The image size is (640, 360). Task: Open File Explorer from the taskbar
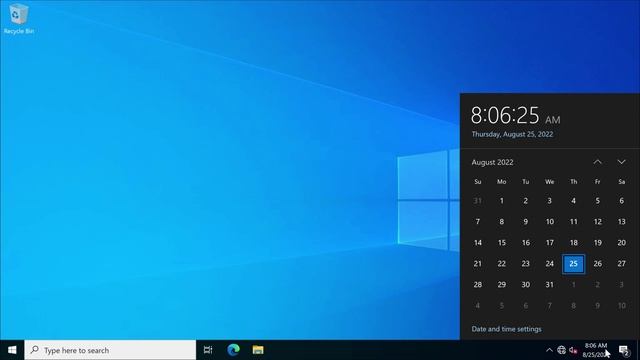[258, 350]
